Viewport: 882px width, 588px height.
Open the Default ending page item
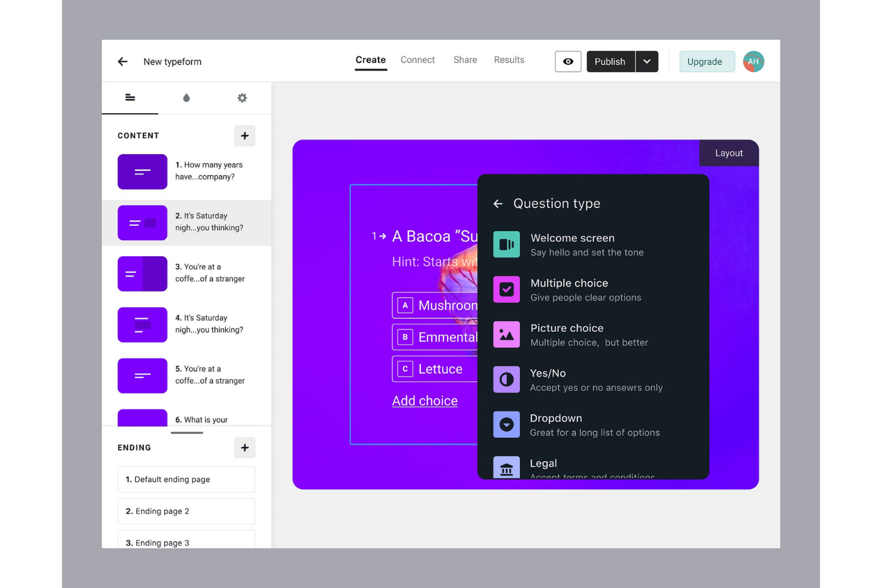187,480
